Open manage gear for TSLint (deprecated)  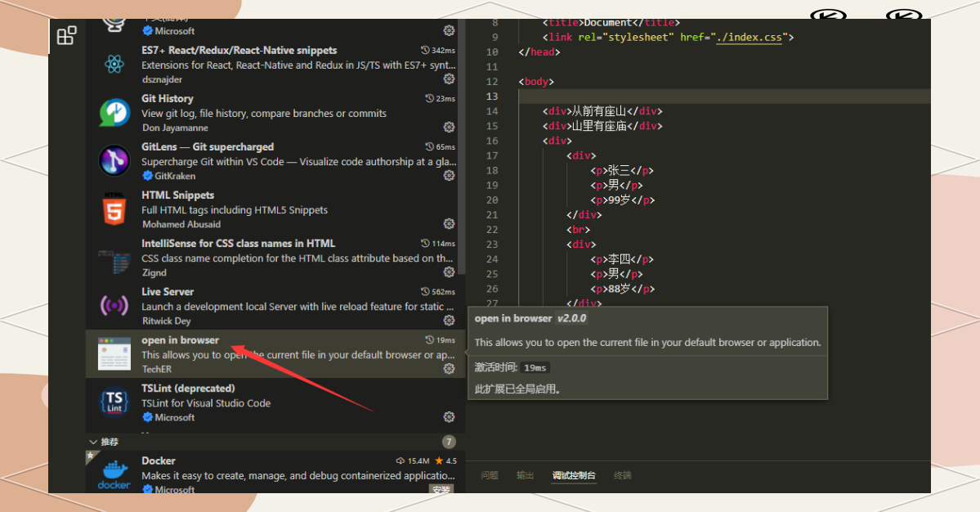pos(449,417)
